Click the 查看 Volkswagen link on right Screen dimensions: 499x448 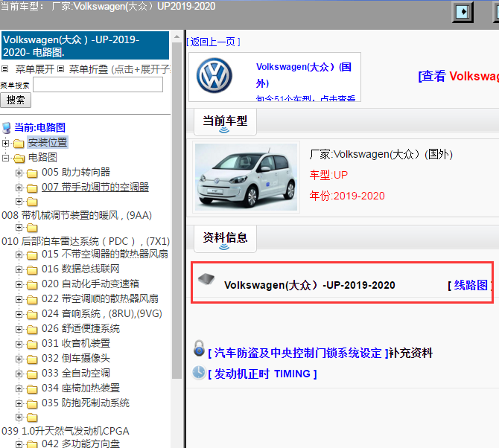(458, 76)
